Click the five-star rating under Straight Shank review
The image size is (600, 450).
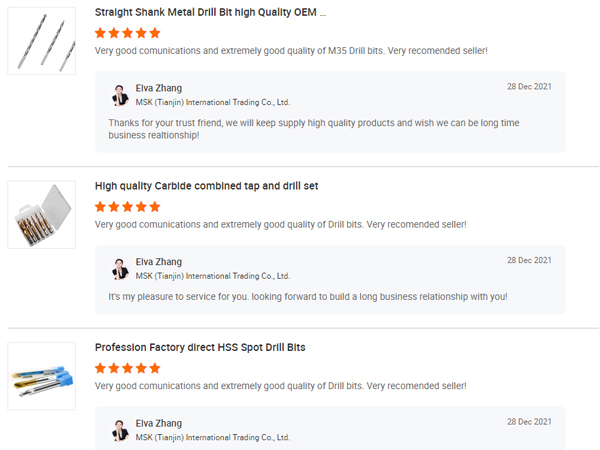pos(127,33)
